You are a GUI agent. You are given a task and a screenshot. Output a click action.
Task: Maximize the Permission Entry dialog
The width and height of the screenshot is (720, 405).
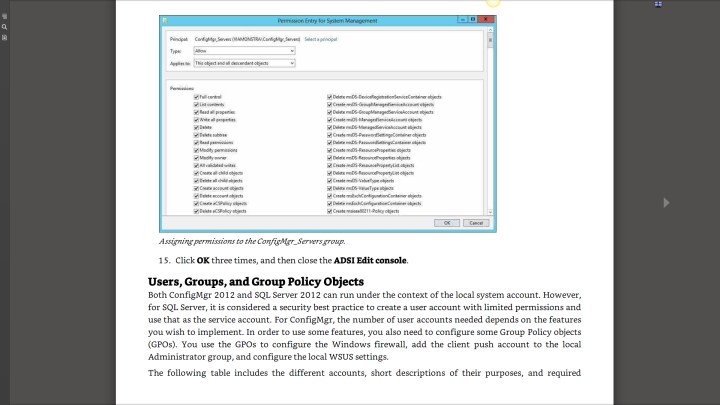(471, 19)
